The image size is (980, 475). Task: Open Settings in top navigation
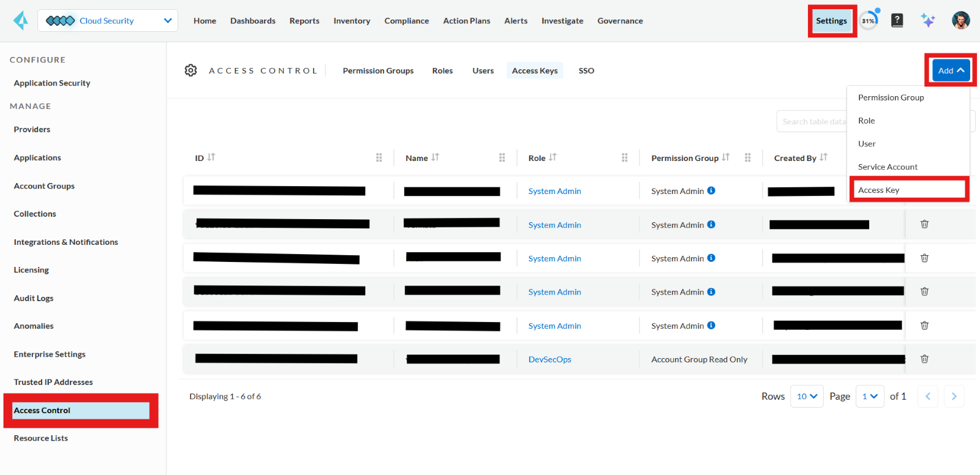pos(831,20)
